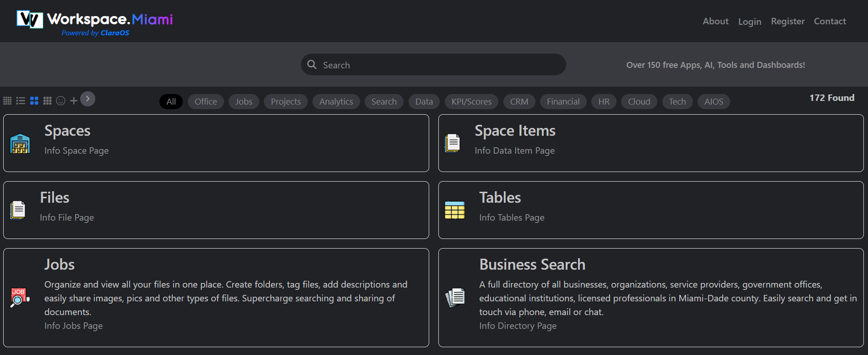The width and height of the screenshot is (868, 355).
Task: Filter apps by Financial category
Action: 563,102
